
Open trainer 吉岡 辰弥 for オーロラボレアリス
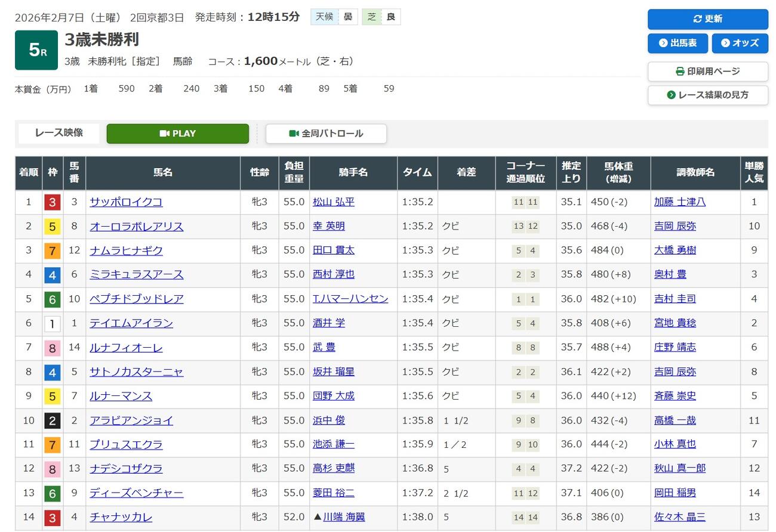(675, 227)
